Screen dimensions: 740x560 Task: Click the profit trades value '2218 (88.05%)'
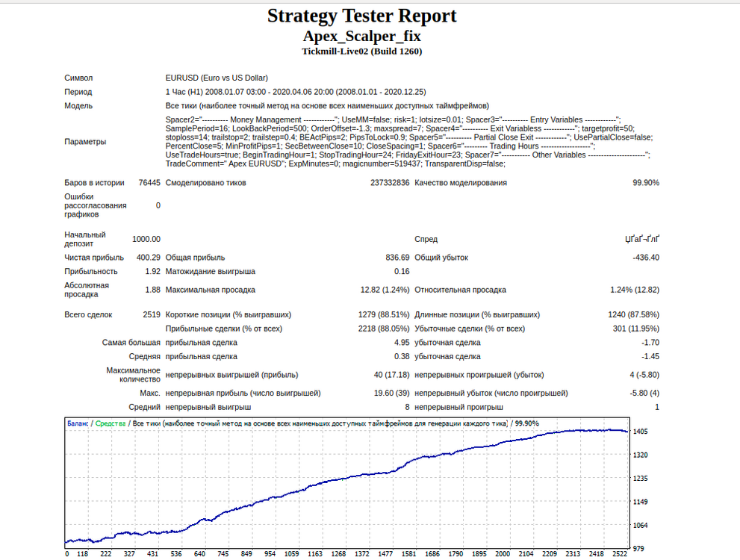[x=384, y=329]
